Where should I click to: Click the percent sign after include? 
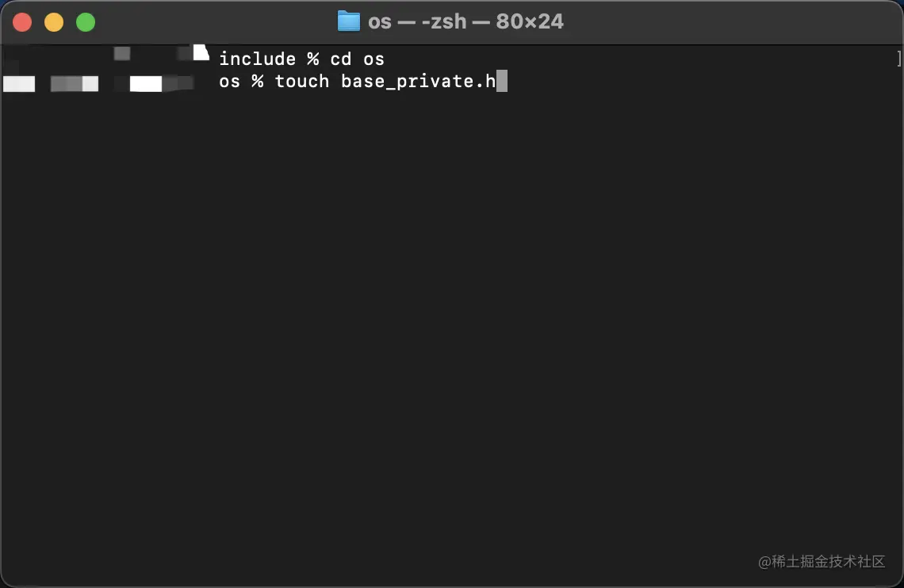tap(312, 59)
